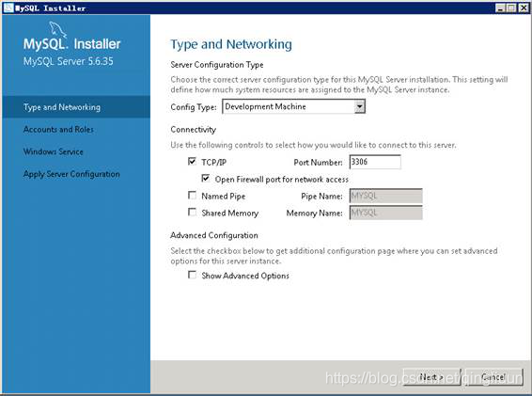Open the Accounts and Roles step
Viewport: 532px width, 396px height.
(x=58, y=130)
